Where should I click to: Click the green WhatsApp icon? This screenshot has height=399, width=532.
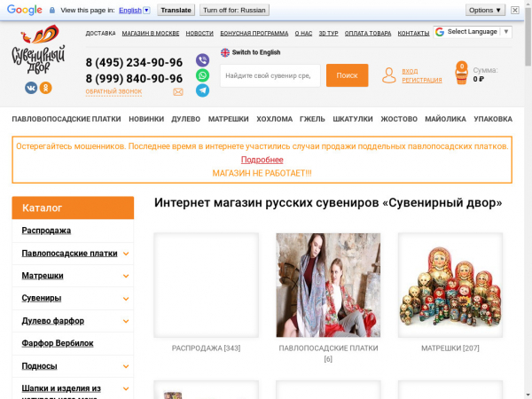[x=202, y=75]
